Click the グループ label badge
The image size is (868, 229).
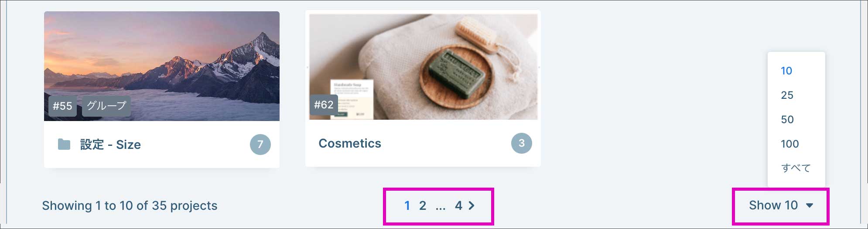(x=106, y=106)
